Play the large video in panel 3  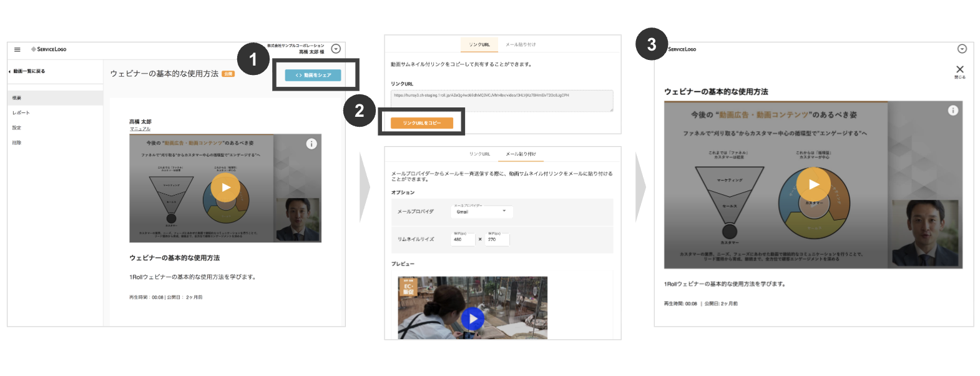(x=813, y=184)
